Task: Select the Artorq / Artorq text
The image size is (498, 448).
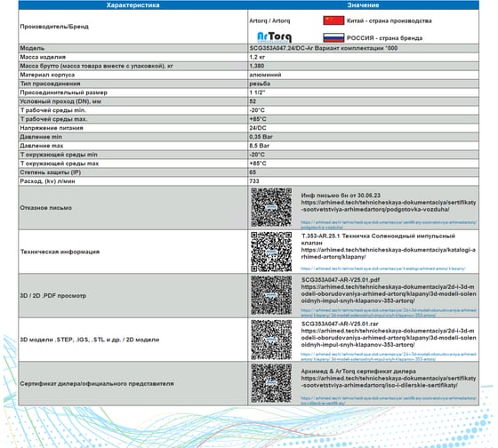Action: click(x=269, y=20)
